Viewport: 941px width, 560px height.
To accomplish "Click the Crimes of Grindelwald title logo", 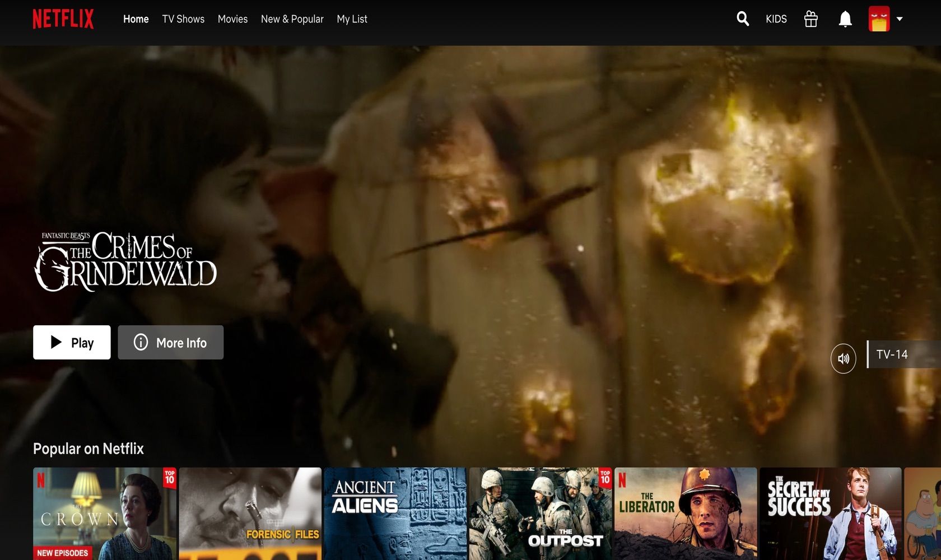I will coord(125,262).
